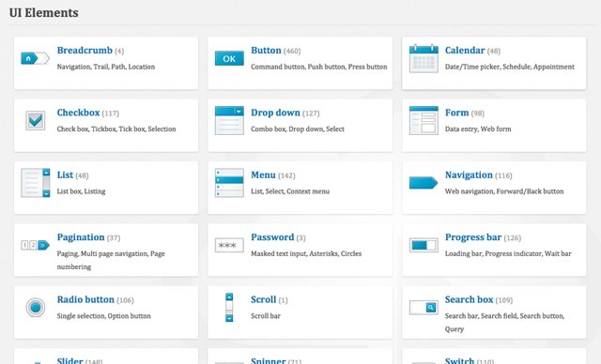Click the Breadcrumb category icon
The height and width of the screenshot is (364, 601).
click(36, 58)
